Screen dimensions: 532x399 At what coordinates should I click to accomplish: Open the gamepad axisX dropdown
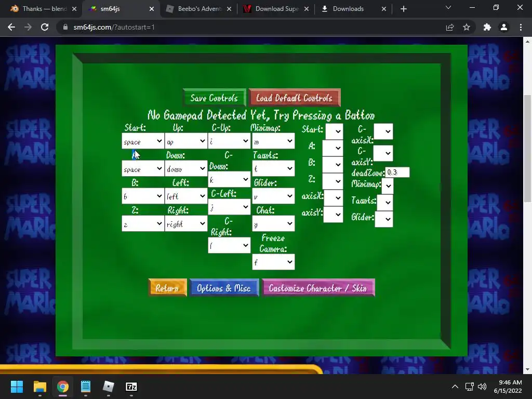point(333,197)
